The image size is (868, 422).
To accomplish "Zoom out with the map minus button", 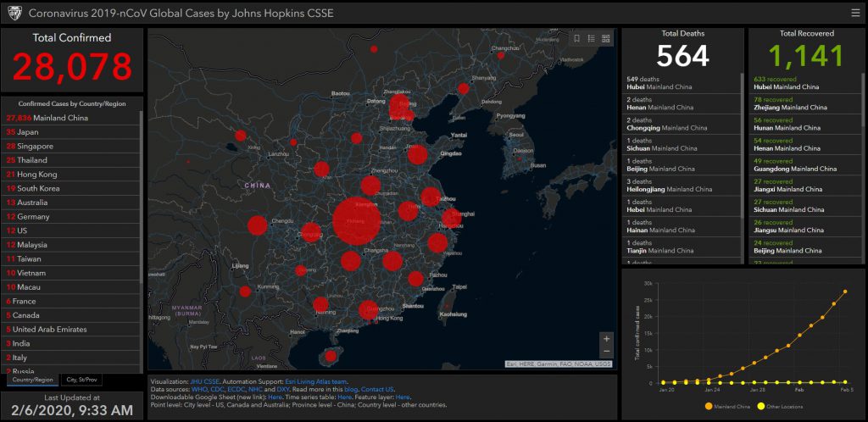I will 606,351.
